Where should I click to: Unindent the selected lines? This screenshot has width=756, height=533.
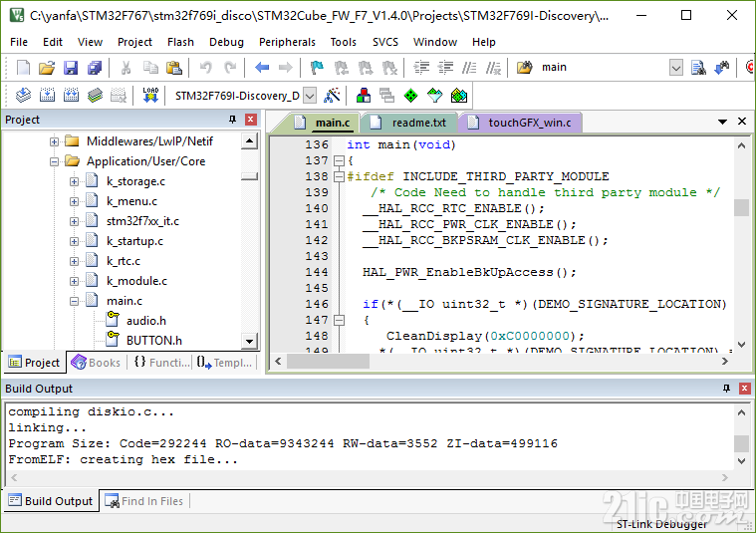click(x=445, y=68)
